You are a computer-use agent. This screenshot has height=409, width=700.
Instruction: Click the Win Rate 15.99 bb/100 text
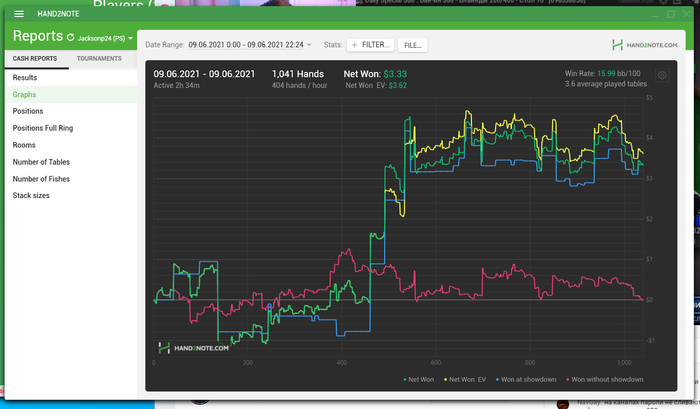pyautogui.click(x=602, y=73)
